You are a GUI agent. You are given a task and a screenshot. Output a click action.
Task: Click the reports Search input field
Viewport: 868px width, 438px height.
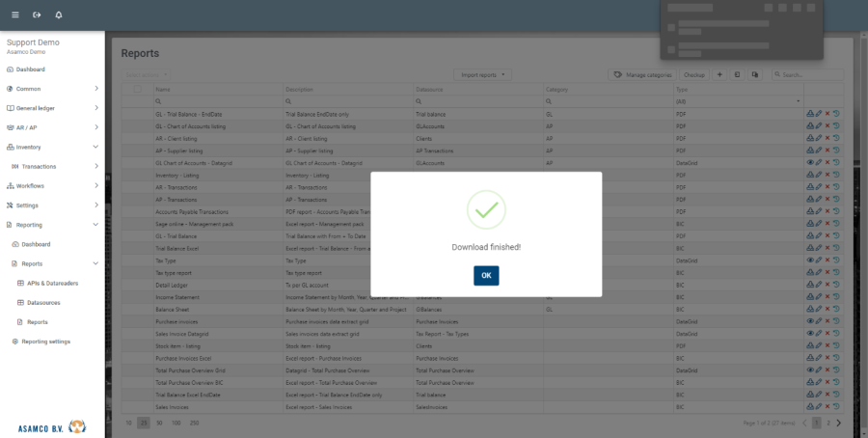[810, 74]
